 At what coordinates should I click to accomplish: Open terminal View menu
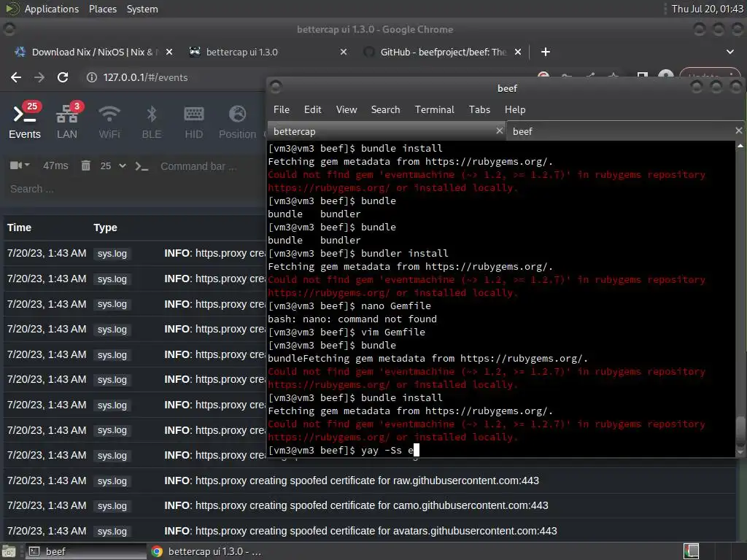(x=347, y=109)
